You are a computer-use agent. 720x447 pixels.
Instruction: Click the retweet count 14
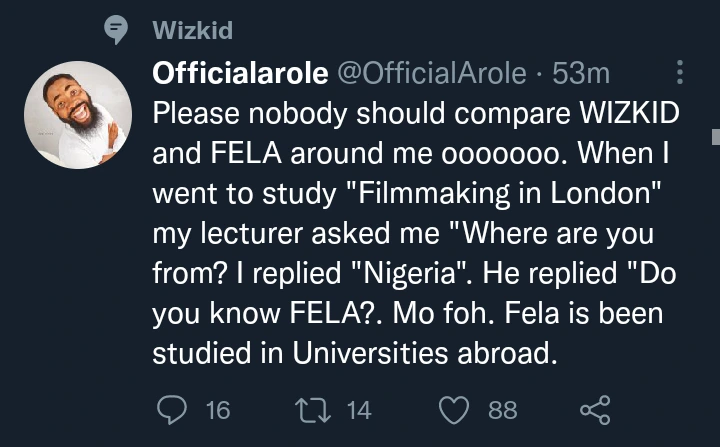point(356,408)
